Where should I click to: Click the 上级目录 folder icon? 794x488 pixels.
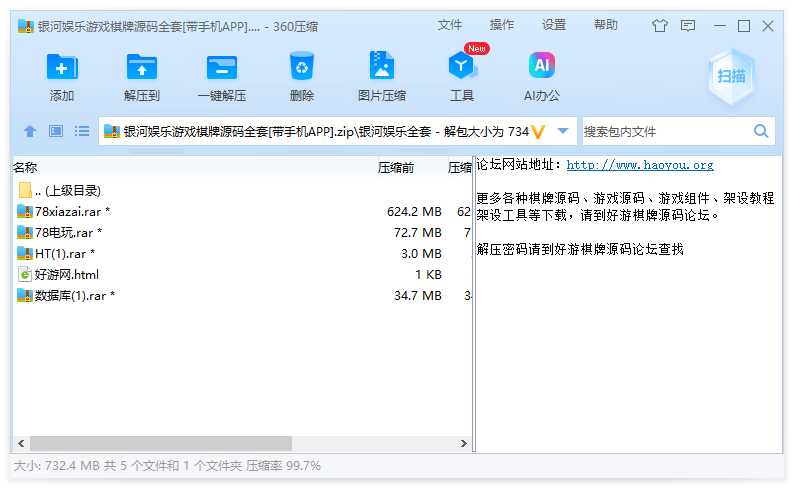click(25, 190)
